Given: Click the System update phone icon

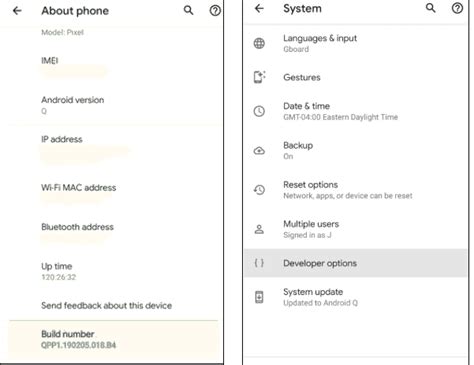Looking at the screenshot, I should [259, 297].
